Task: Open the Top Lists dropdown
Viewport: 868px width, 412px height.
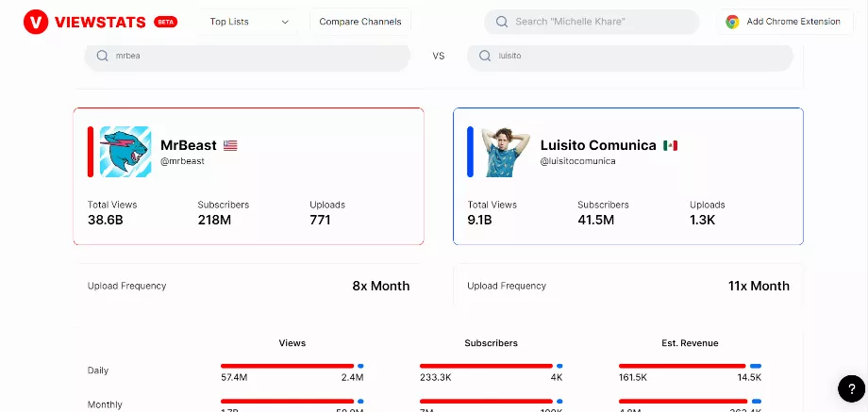Action: [247, 22]
